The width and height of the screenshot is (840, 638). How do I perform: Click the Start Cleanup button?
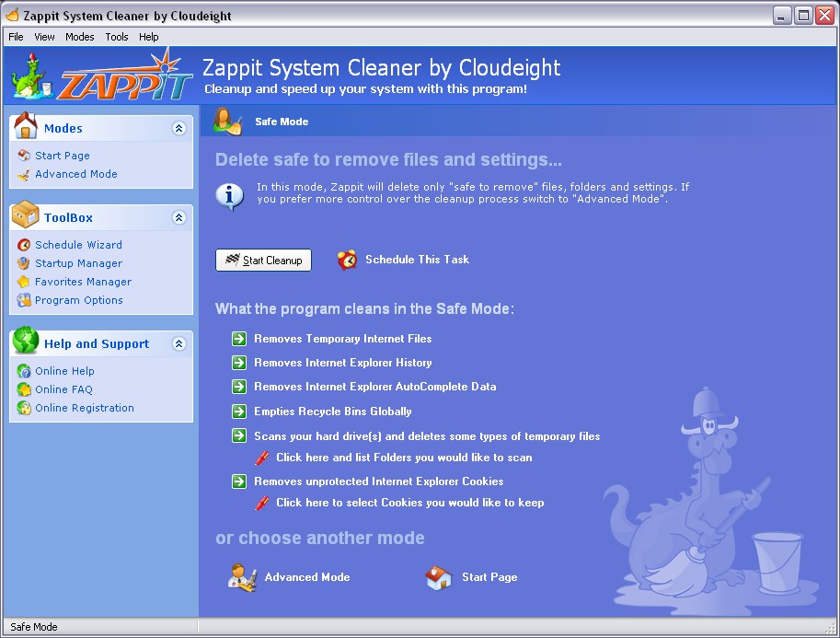pyautogui.click(x=263, y=260)
